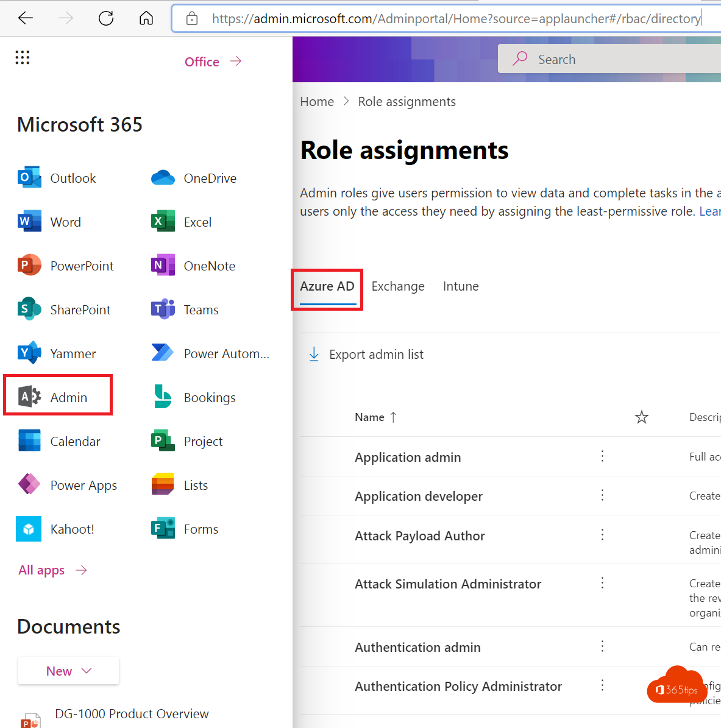Sort by Name column header
The image size is (721, 728).
point(375,417)
